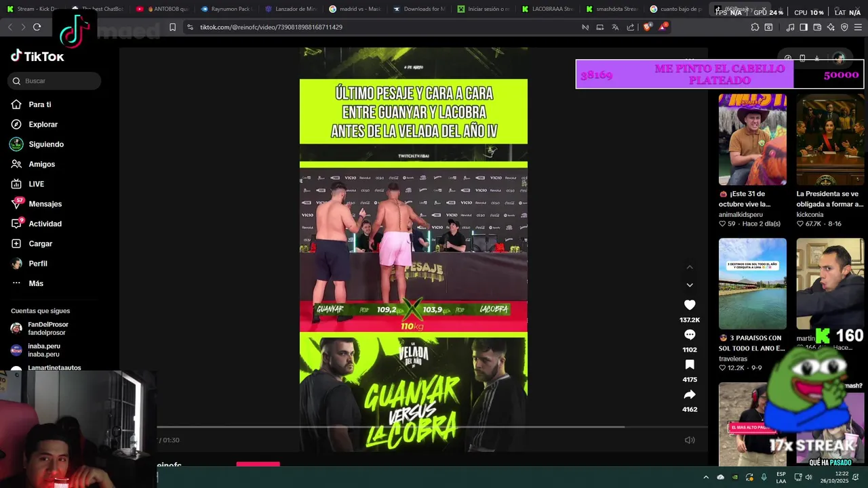The image size is (868, 488).
Task: Click the translate page icon in address bar
Action: pos(615,27)
